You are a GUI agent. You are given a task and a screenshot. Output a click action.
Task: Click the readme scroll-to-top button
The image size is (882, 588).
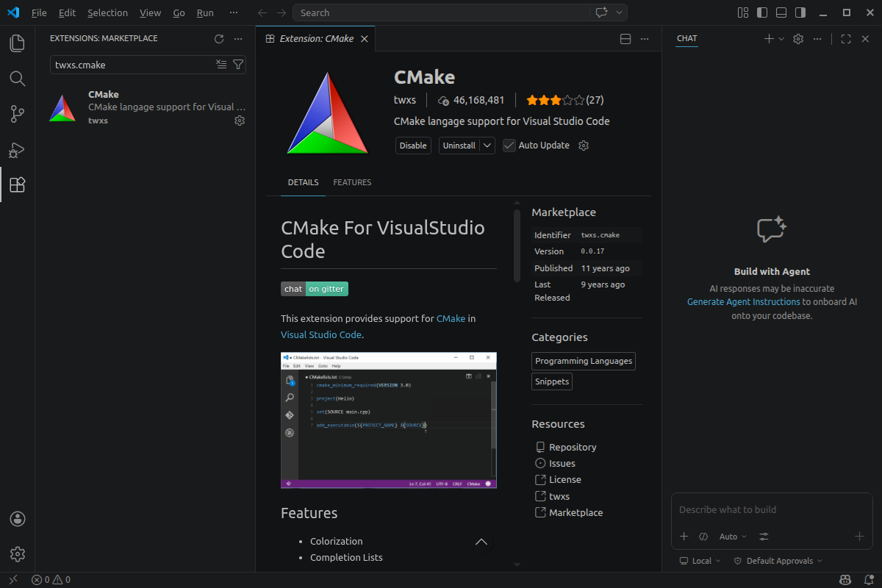481,542
